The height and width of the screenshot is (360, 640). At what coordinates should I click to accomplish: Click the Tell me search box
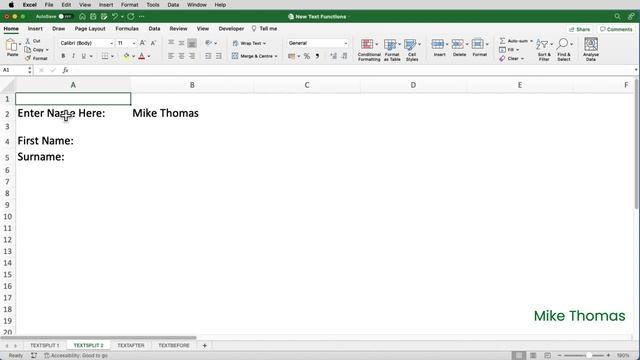pyautogui.click(x=264, y=29)
